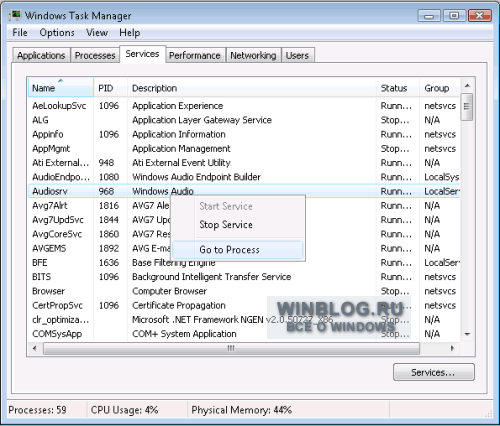
Task: Select the AppMgmt service row
Action: 244,149
